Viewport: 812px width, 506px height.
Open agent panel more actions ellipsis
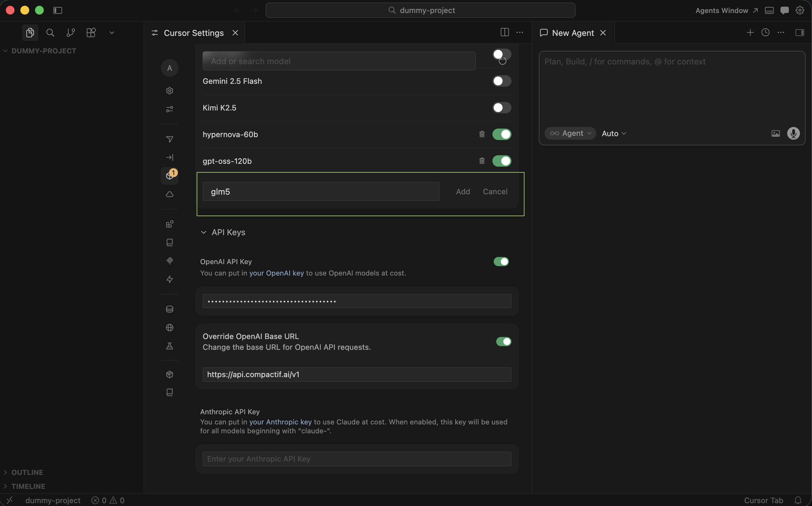pyautogui.click(x=781, y=32)
